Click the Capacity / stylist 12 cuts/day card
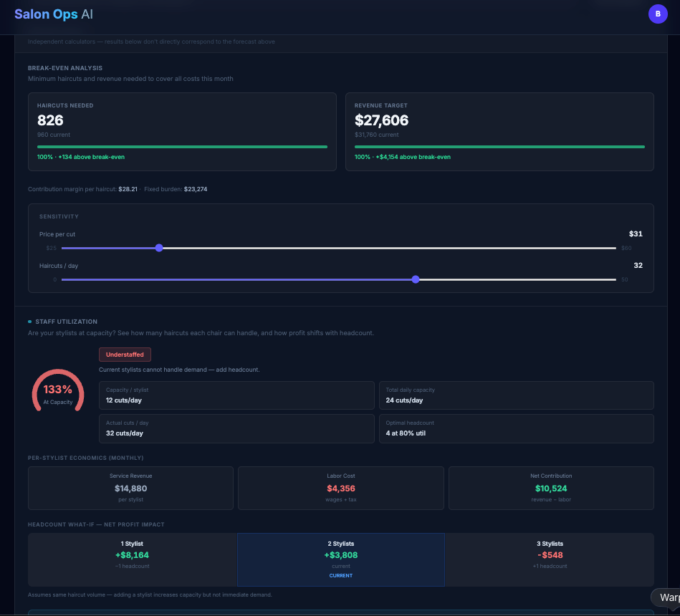The width and height of the screenshot is (680, 616). (236, 395)
